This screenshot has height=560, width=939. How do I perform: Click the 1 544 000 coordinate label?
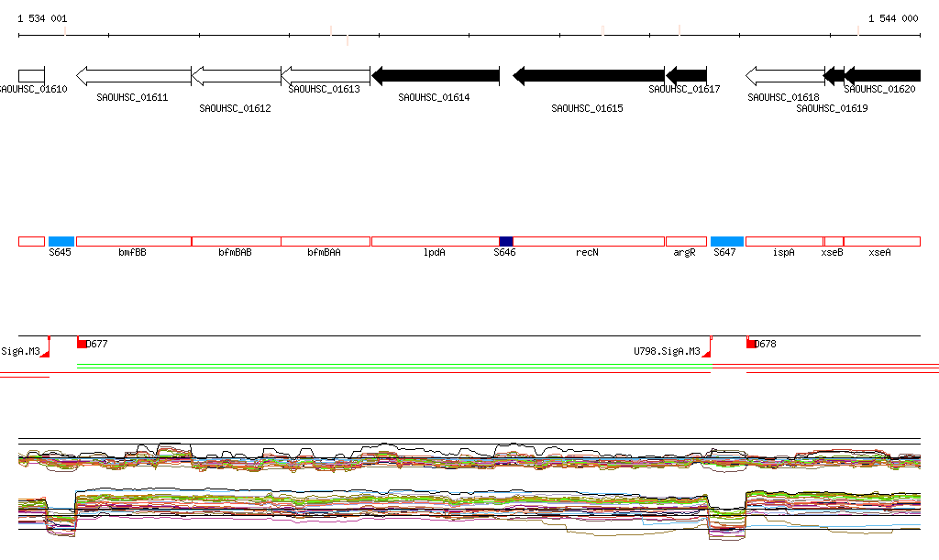pyautogui.click(x=893, y=18)
